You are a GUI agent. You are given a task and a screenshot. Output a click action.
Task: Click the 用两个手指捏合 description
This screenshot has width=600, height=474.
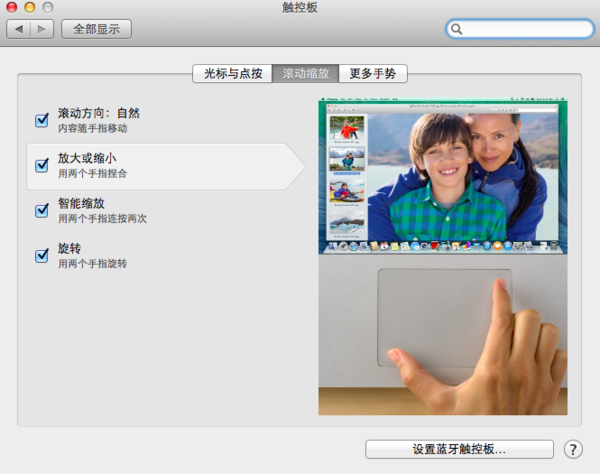tap(92, 174)
